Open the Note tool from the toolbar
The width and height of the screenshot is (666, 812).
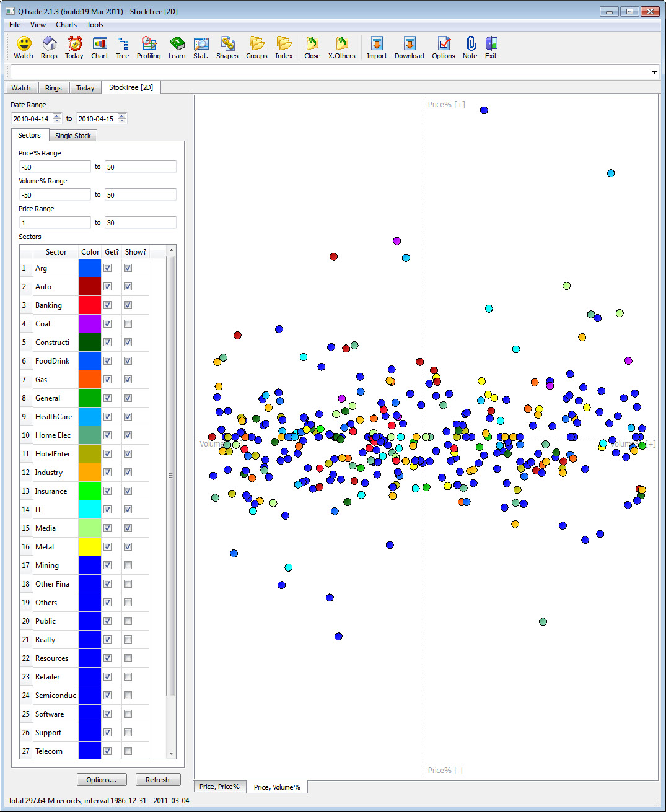click(470, 47)
